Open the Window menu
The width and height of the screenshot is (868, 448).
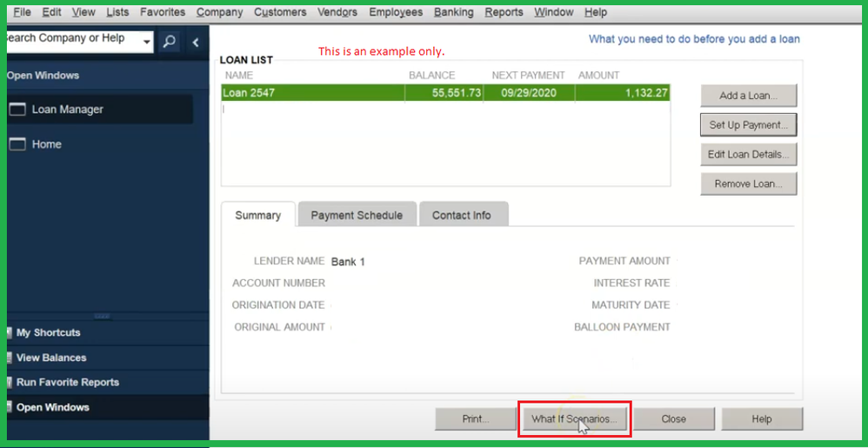(x=553, y=11)
